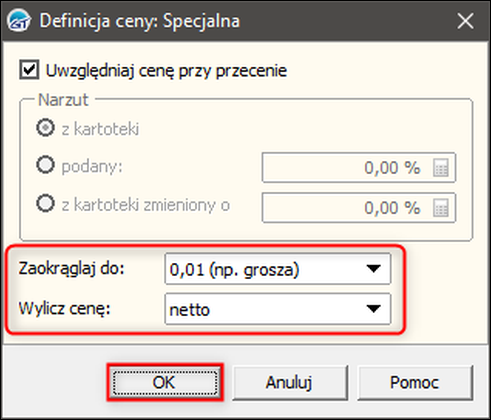Close the Definicja ceny dialog
Image resolution: width=491 pixels, height=420 pixels.
[x=465, y=21]
